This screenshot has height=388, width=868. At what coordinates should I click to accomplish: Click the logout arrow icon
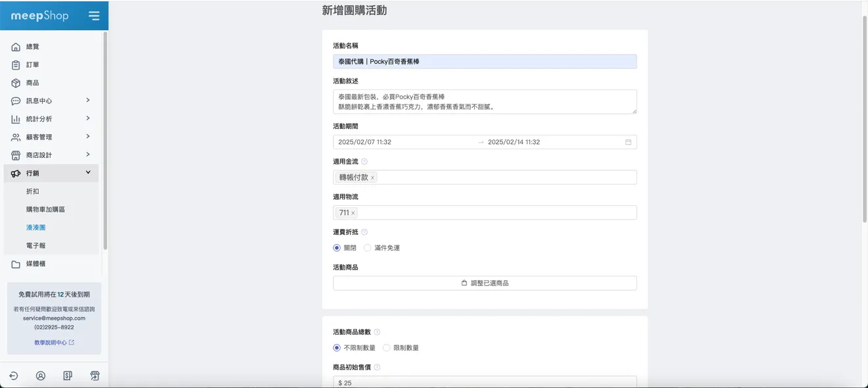pos(13,376)
